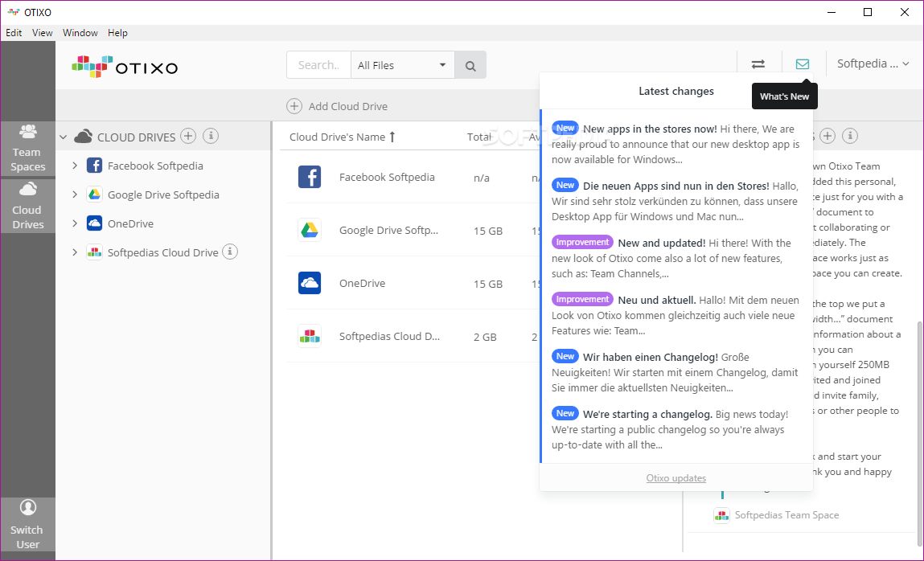924x561 pixels.
Task: Click the OTIXO logo in header
Action: pos(125,67)
